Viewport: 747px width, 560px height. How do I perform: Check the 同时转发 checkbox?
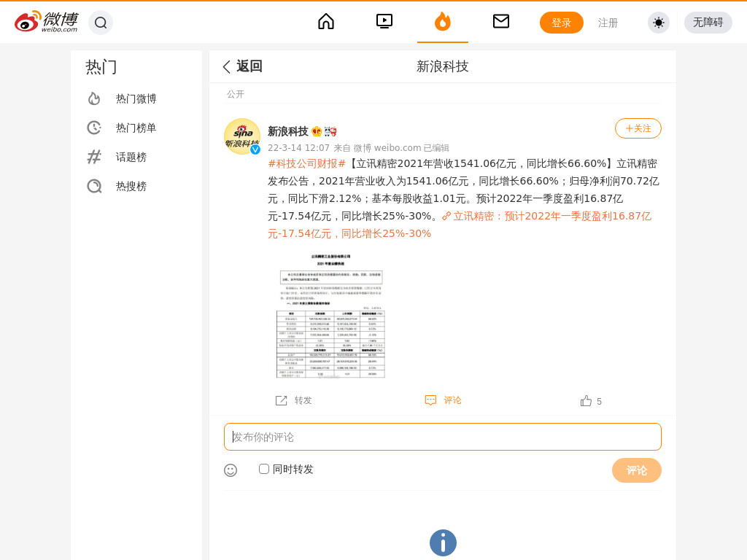[264, 469]
